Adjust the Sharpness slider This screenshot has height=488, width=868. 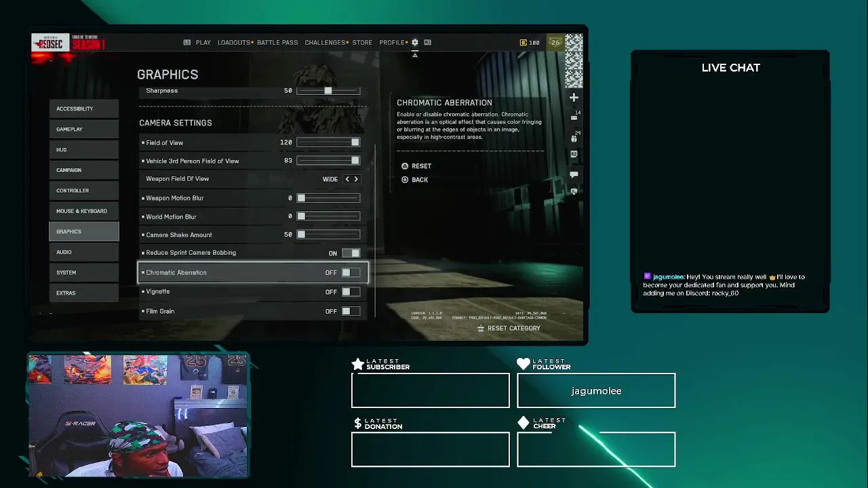pyautogui.click(x=328, y=91)
